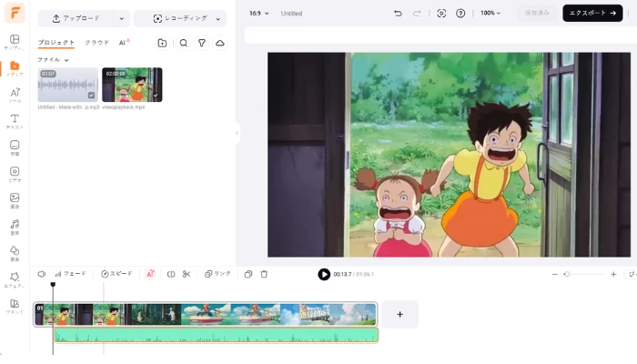
Task: Adjust timeline clip volume speaker icon
Action: point(42,274)
